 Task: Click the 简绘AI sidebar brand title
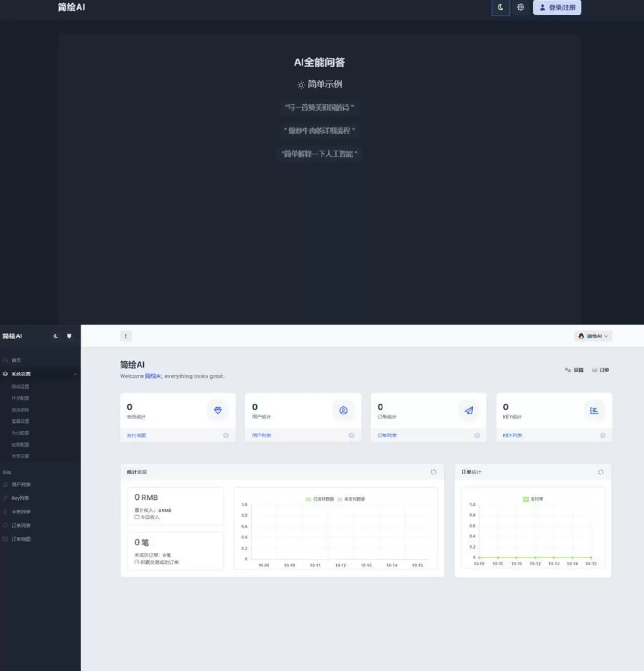click(x=12, y=336)
